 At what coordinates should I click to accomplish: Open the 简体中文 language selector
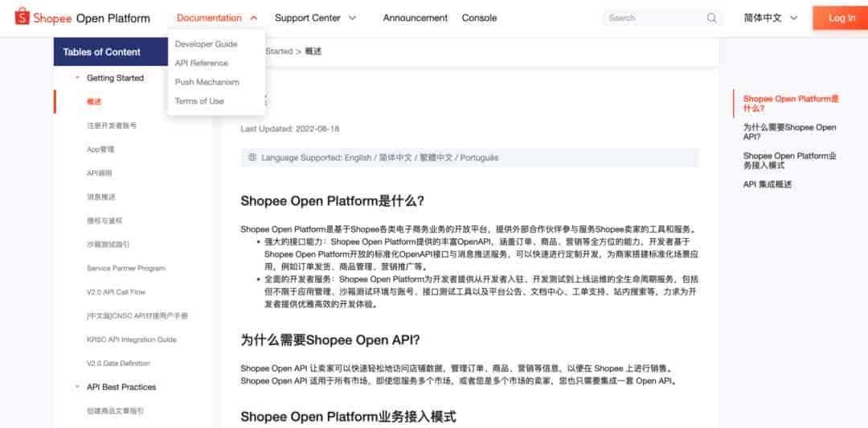[x=771, y=18]
